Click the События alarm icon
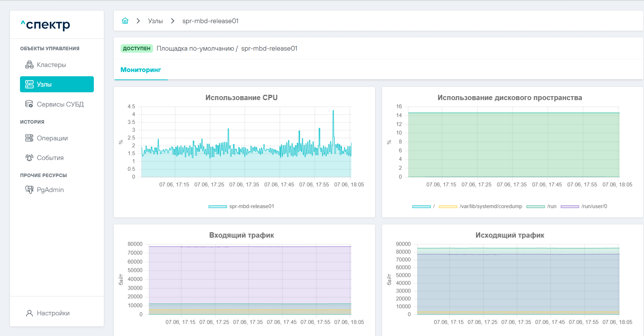644x336 pixels. [x=29, y=157]
